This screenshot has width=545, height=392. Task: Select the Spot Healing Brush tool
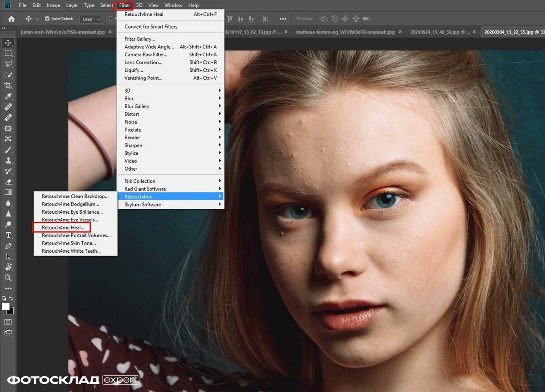8,107
